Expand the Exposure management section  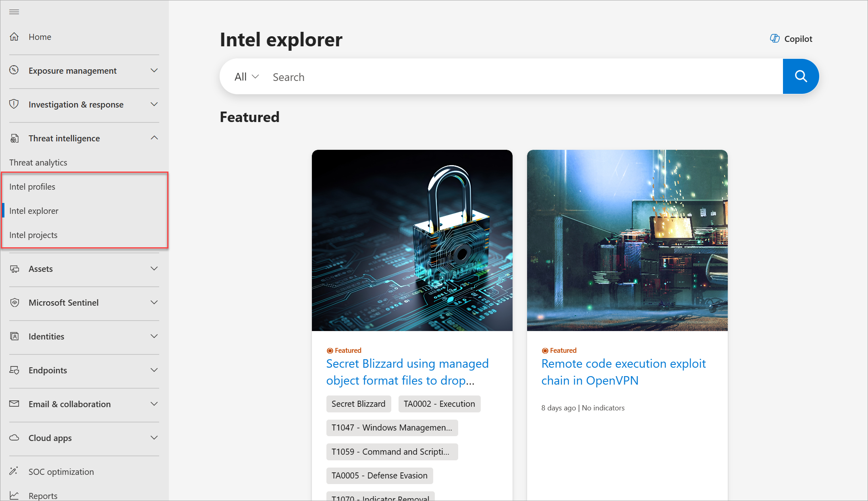pos(154,70)
